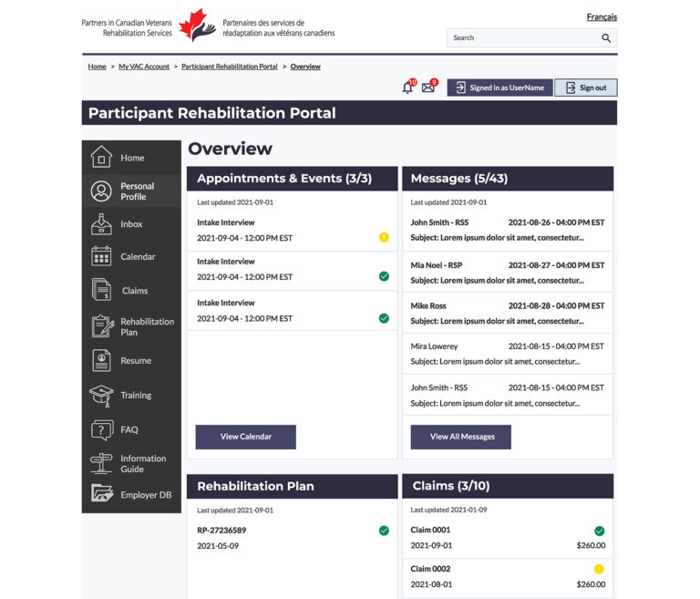Open the envelope messages icon in header
Screen dimensions: 700x599
tap(427, 88)
